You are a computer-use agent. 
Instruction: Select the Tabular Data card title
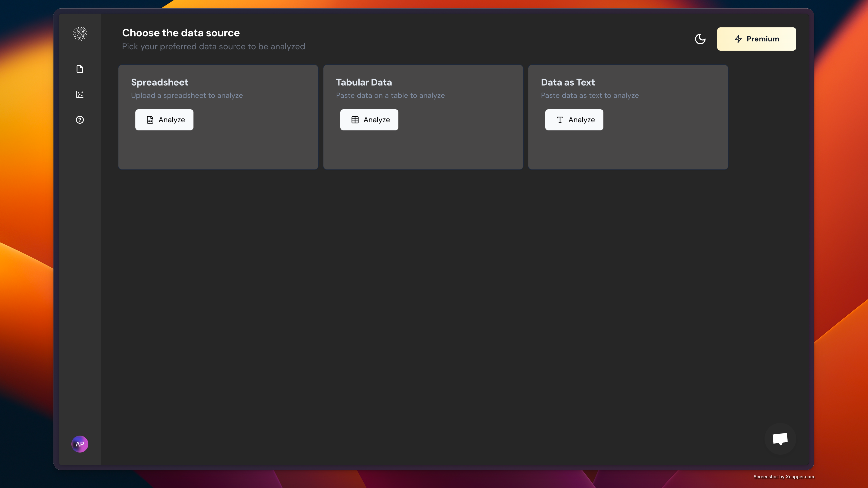(x=364, y=83)
